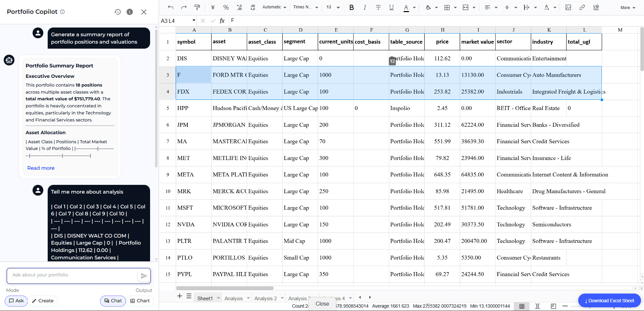Screen dimensions: 644x311
Task: Click the Read more link
Action: [x=41, y=168]
